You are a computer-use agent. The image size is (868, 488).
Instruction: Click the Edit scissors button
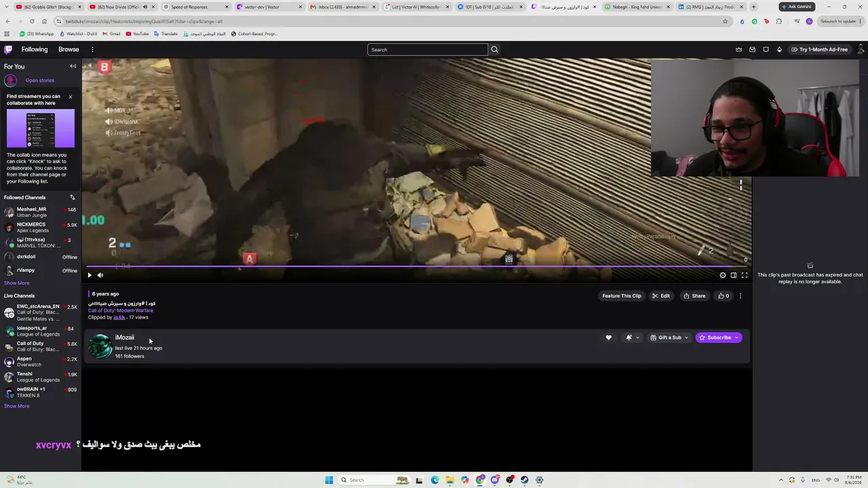point(660,296)
